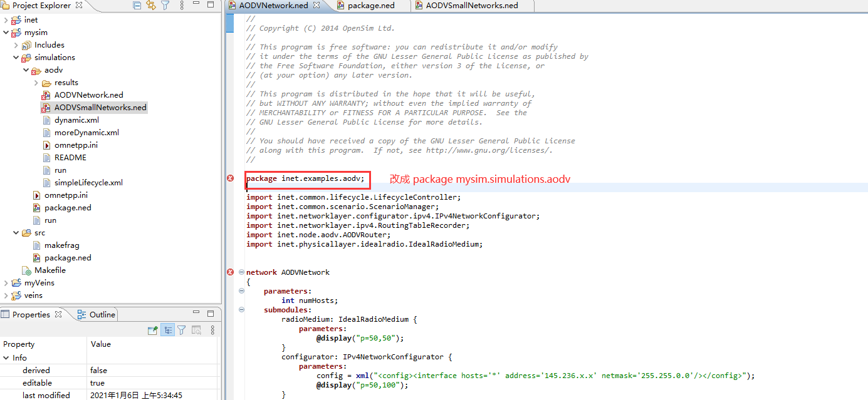This screenshot has height=400, width=868.
Task: Toggle Link with Editor in Project Explorer
Action: click(x=151, y=5)
